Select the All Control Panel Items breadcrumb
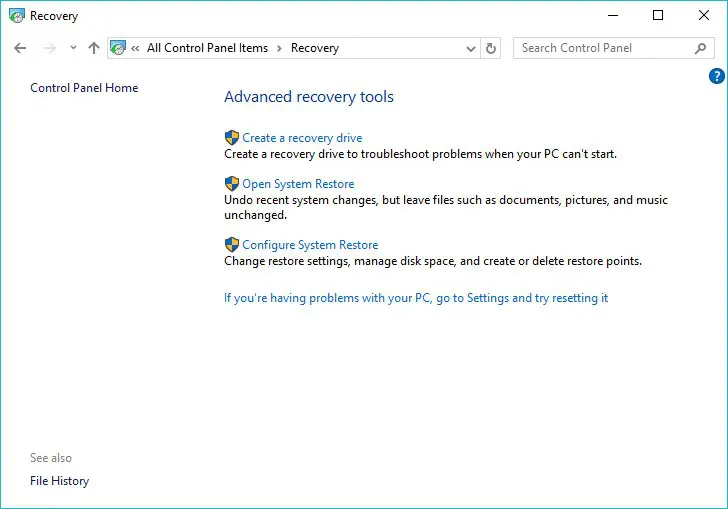This screenshot has width=728, height=509. tap(207, 48)
